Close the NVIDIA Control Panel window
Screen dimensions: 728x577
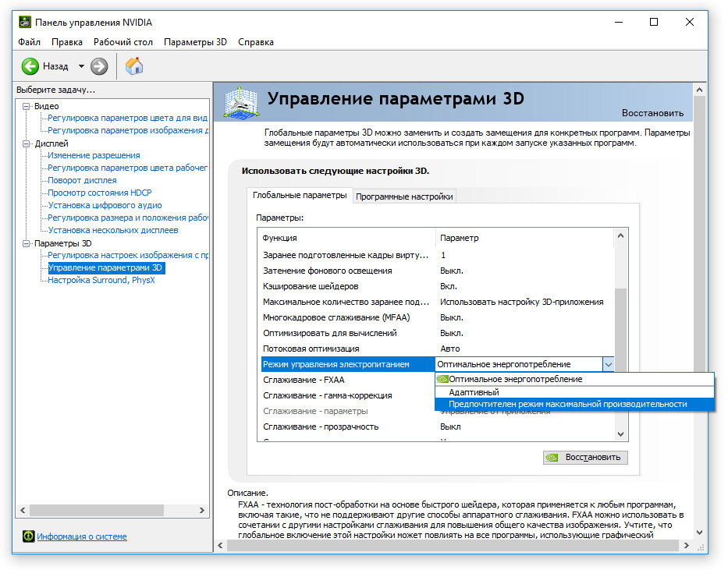click(690, 22)
